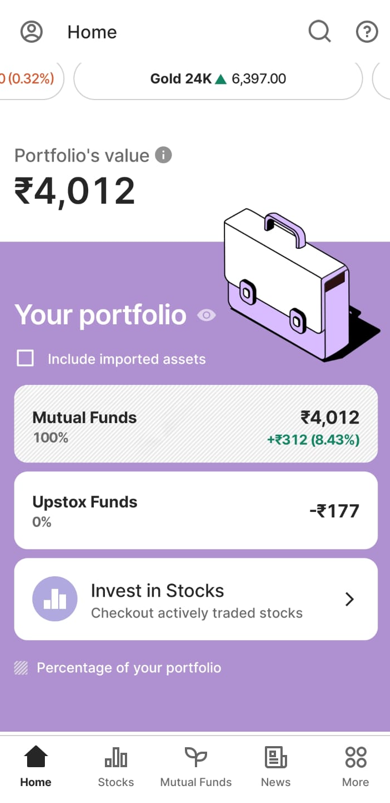Viewport: 390px width, 803px height.
Task: Tap the More grid icon
Action: 356,757
